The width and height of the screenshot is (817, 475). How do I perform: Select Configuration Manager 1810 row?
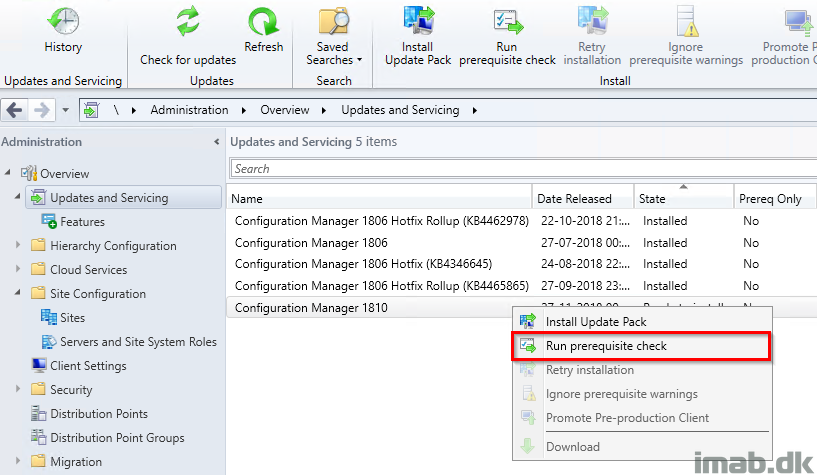pyautogui.click(x=370, y=307)
